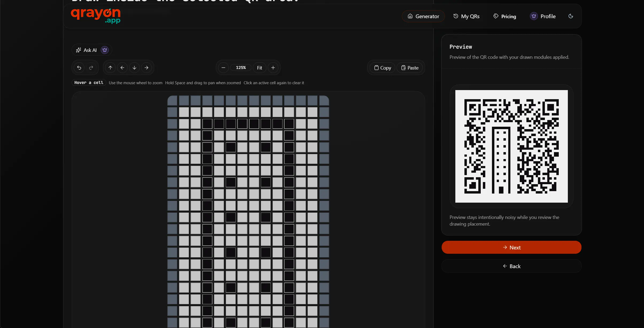Image resolution: width=644 pixels, height=328 pixels.
Task: Zoom out with the minus icon
Action: (223, 68)
